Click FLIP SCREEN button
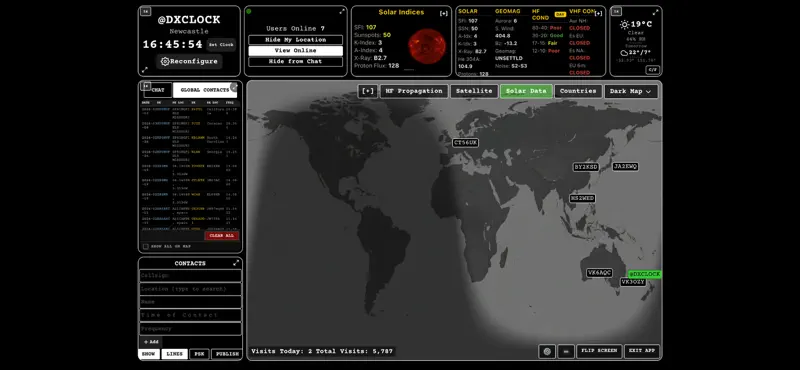This screenshot has width=800, height=370. pos(599,351)
